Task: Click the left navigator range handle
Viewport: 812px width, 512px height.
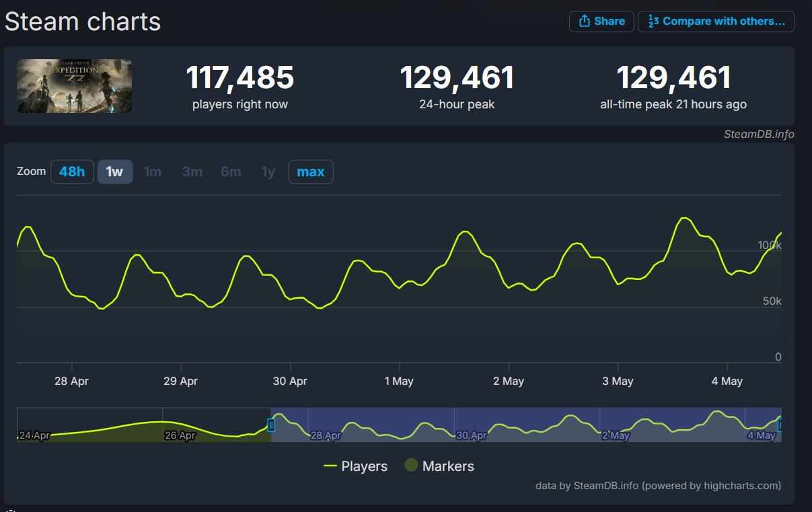Action: pyautogui.click(x=271, y=425)
